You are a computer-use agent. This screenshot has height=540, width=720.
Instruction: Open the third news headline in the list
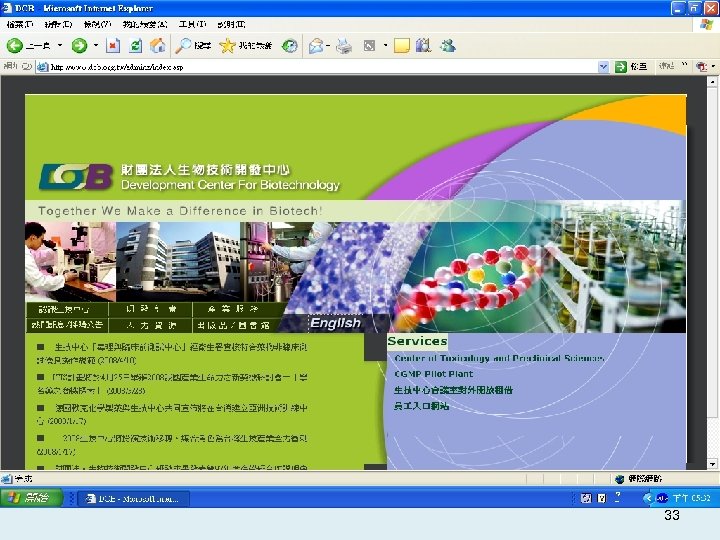(x=172, y=414)
